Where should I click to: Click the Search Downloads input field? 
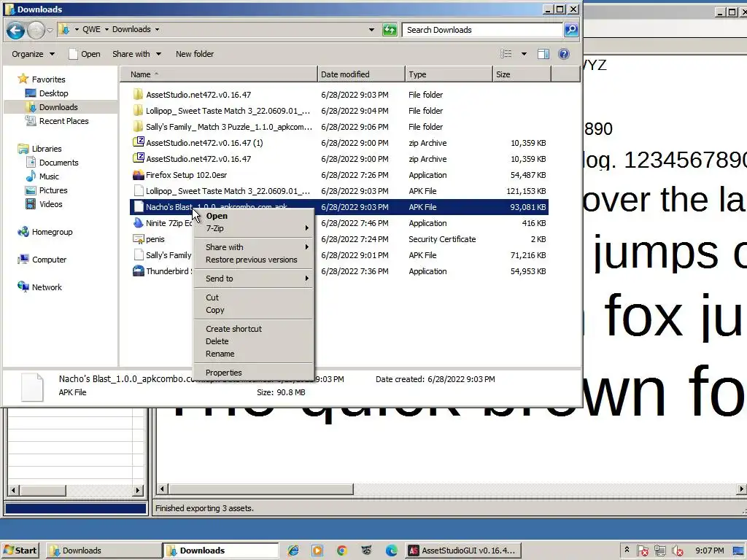481,30
